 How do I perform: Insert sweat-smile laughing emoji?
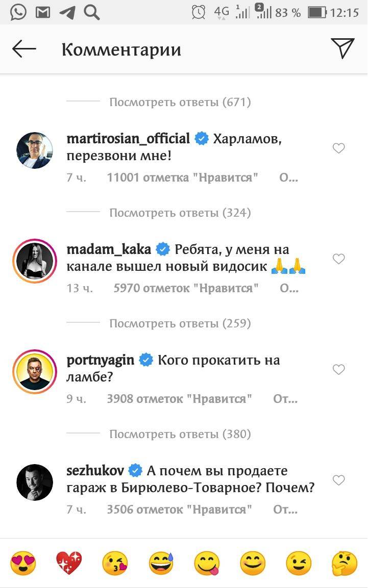click(161, 564)
